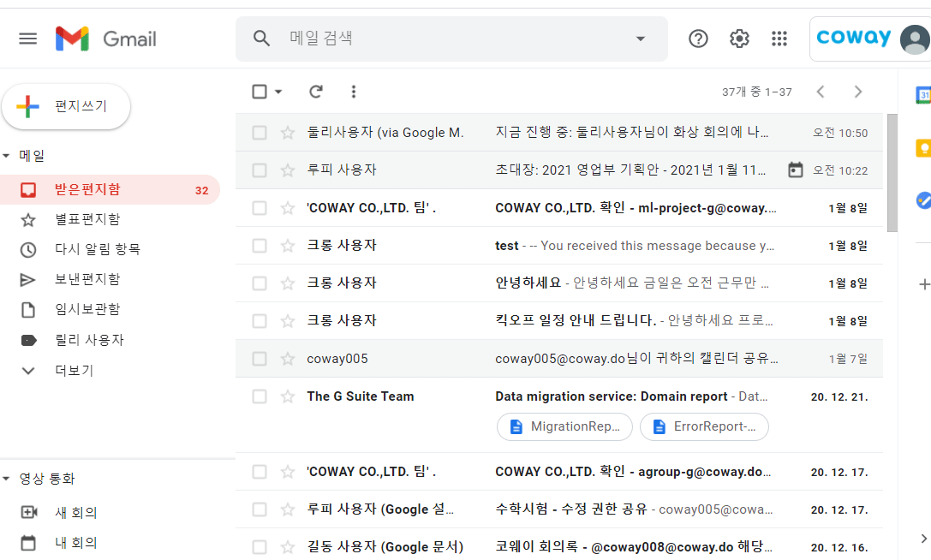
Task: Open the help question mark icon
Action: [698, 39]
